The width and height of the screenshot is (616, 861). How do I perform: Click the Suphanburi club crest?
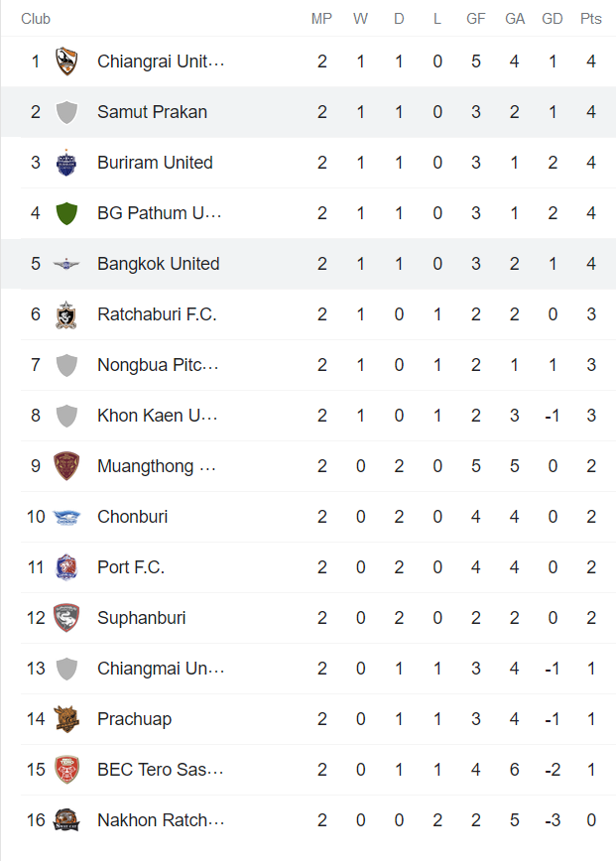66,618
